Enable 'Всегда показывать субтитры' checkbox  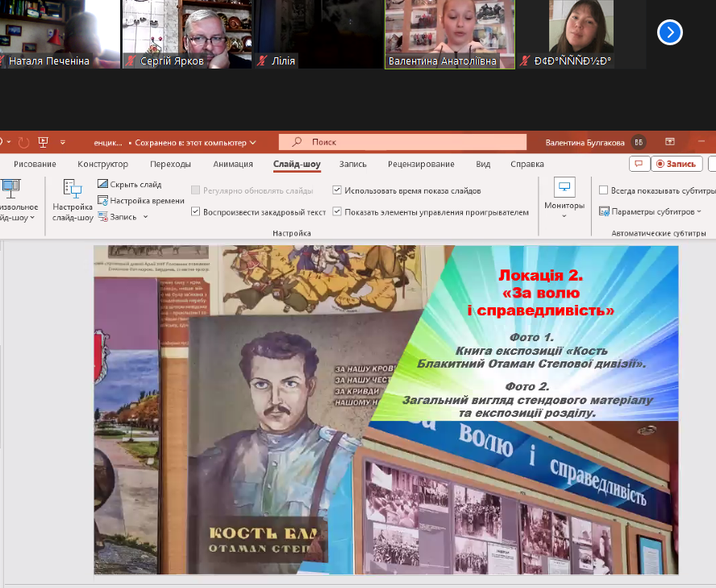(604, 191)
